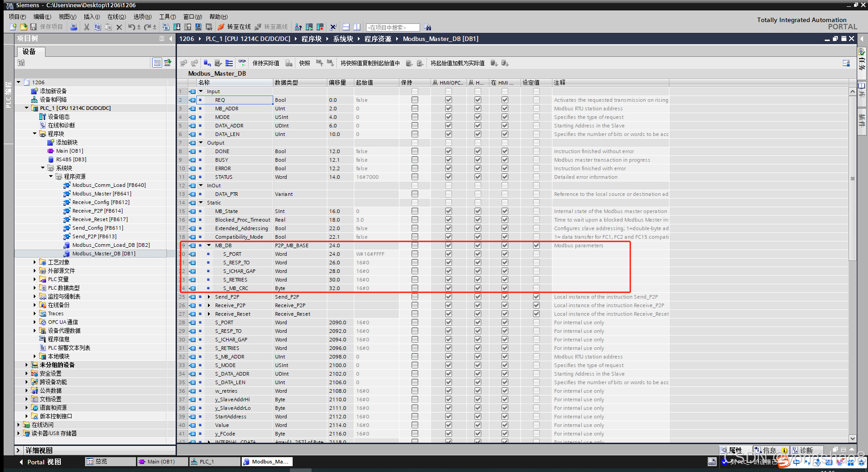The height and width of the screenshot is (472, 868).
Task: Toggle setpoint checkbox for MB_DB row
Action: [x=536, y=245]
